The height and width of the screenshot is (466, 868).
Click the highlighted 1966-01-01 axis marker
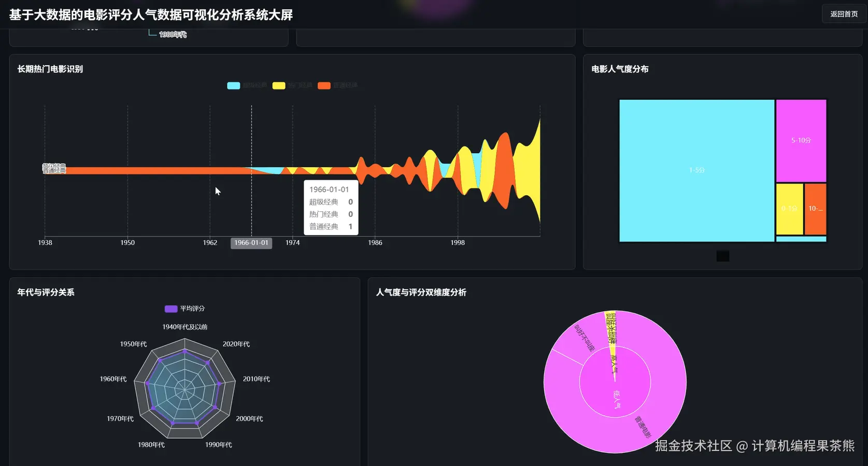coord(251,243)
